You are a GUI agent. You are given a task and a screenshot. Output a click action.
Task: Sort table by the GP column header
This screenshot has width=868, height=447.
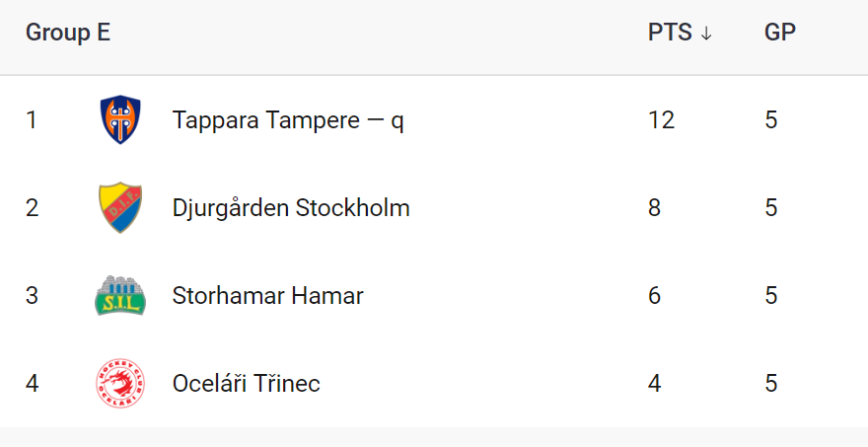pyautogui.click(x=779, y=33)
